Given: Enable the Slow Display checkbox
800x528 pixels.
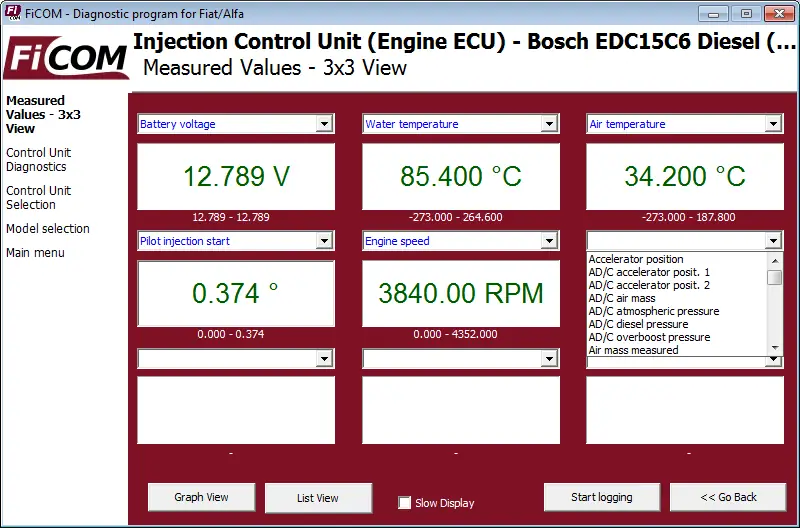Looking at the screenshot, I should point(404,503).
